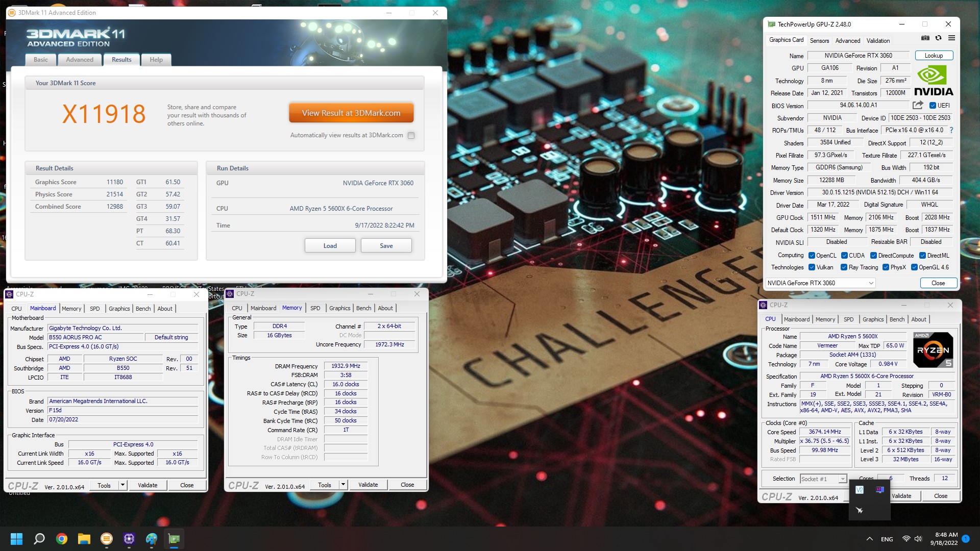Open taskbar Search

[x=39, y=539]
